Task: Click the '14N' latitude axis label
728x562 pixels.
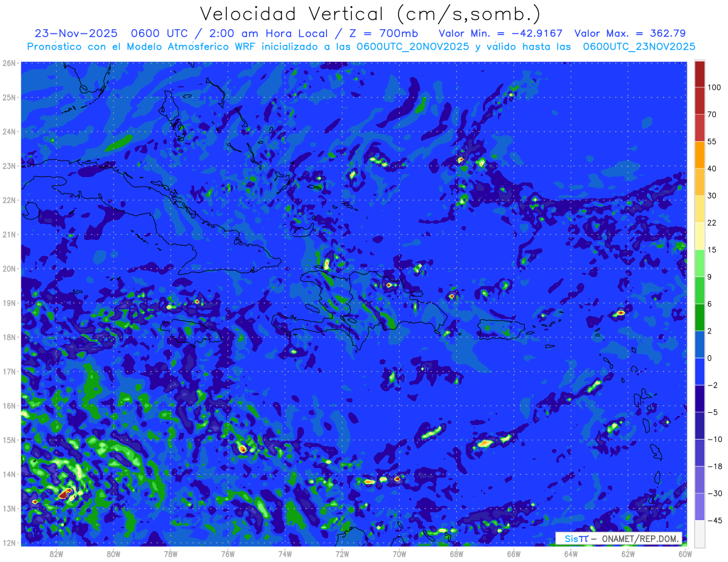Action: 9,474
